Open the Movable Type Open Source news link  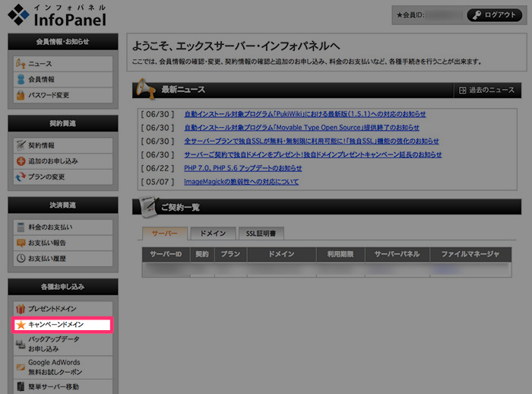click(302, 128)
